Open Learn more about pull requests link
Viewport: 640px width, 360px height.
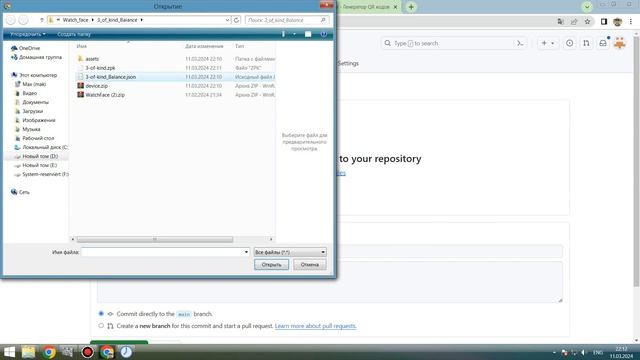316,326
